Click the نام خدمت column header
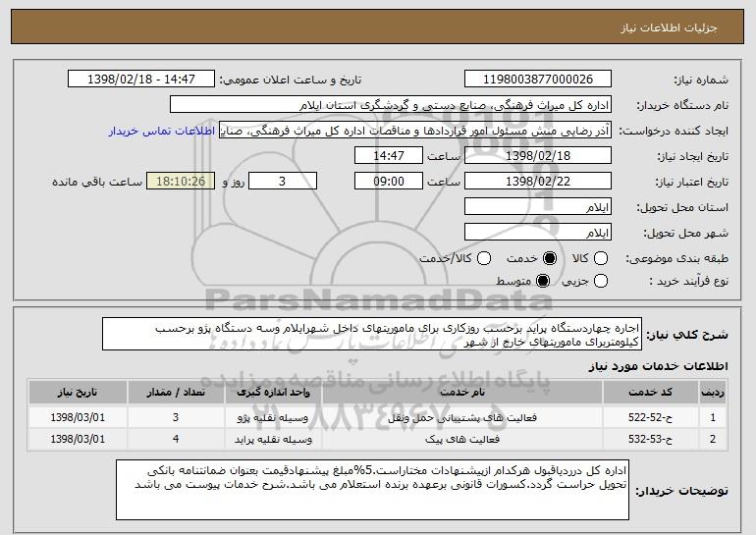756x535 pixels. (462, 393)
